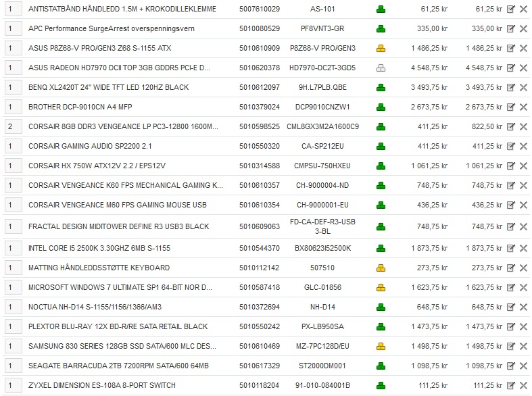View yellow stock icon for MATTING HÅNDLEDDSSTØTTE
The width and height of the screenshot is (532, 396).
pyautogui.click(x=381, y=268)
